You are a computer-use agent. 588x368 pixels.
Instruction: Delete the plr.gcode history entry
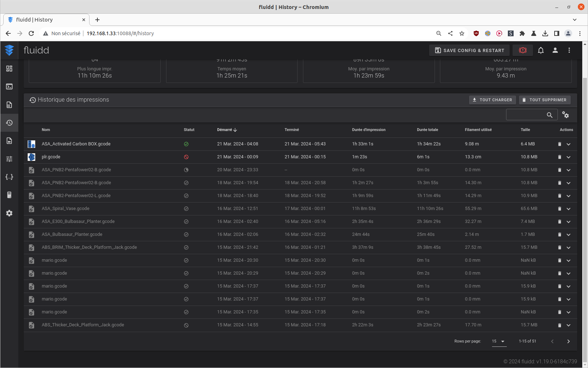click(559, 157)
